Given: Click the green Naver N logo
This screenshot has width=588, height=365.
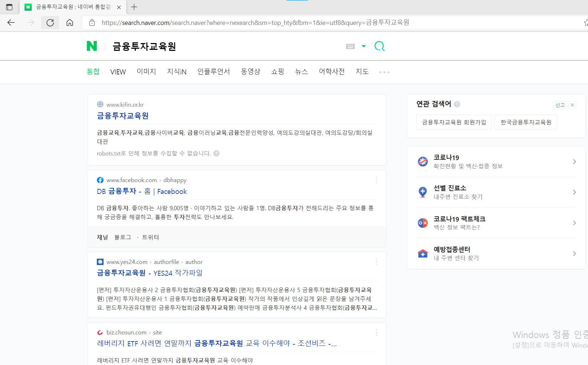Looking at the screenshot, I should pyautogui.click(x=92, y=46).
